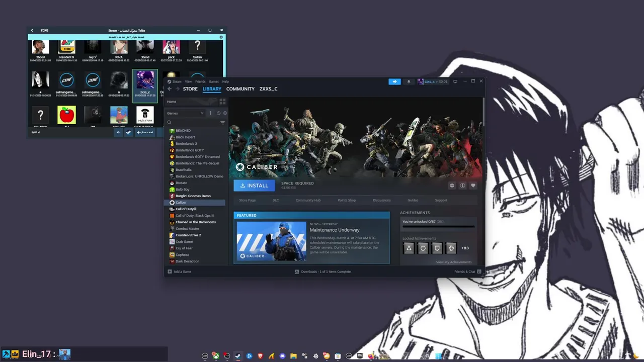644x362 pixels.
Task: Click the Big Picture mode monitor icon
Action: (x=455, y=81)
